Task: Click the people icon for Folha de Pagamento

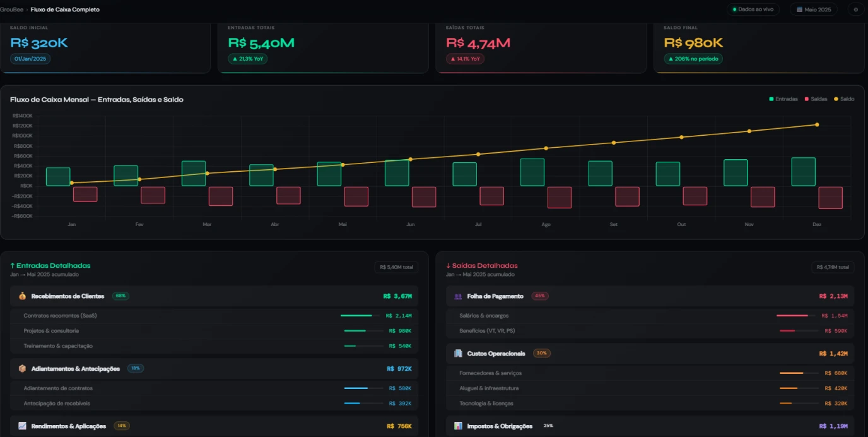Action: click(458, 296)
